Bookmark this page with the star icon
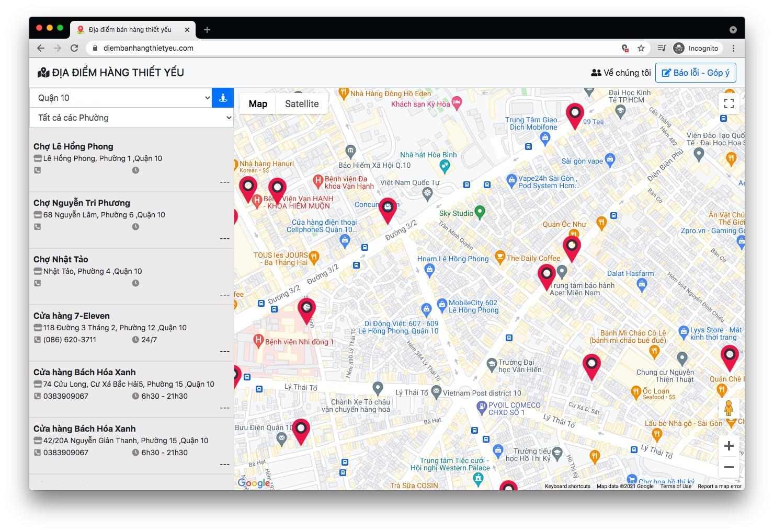 (641, 48)
